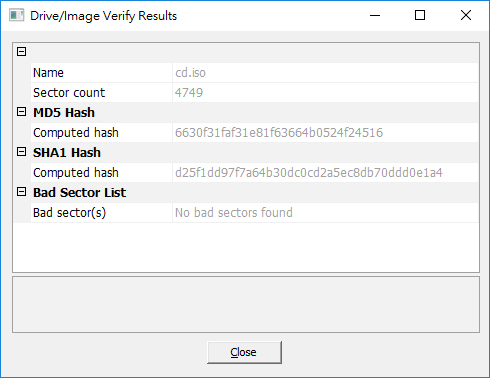Click the SHA1 hash value d25f1dd9...
This screenshot has width=490, height=378.
tap(309, 173)
